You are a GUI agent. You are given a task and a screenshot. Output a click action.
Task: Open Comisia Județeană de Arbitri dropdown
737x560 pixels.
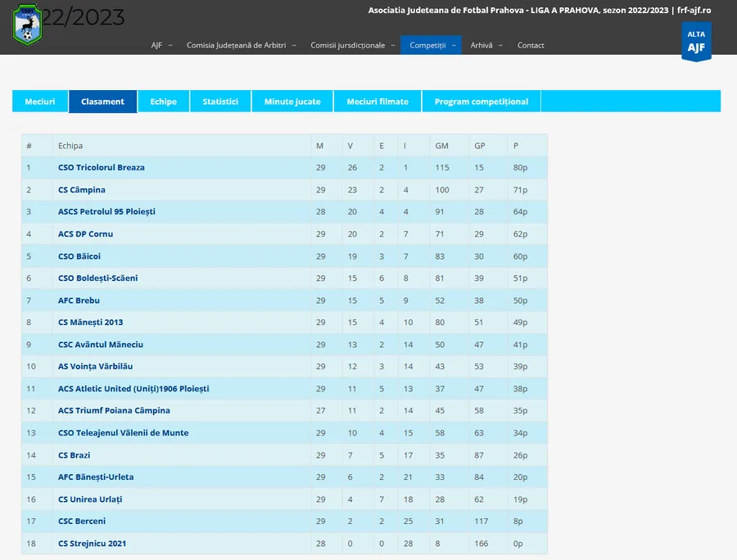(241, 45)
